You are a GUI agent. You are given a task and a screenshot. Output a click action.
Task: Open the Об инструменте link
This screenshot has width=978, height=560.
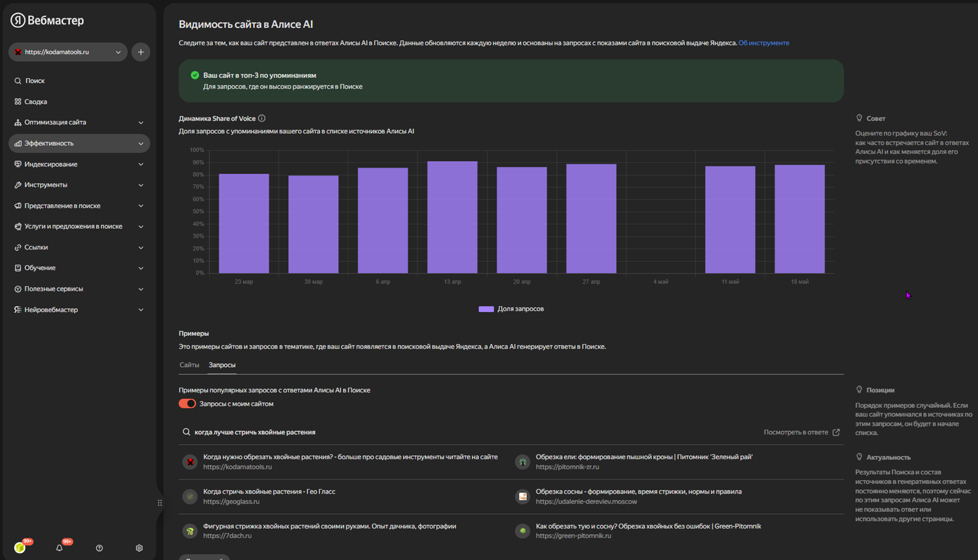tap(764, 43)
